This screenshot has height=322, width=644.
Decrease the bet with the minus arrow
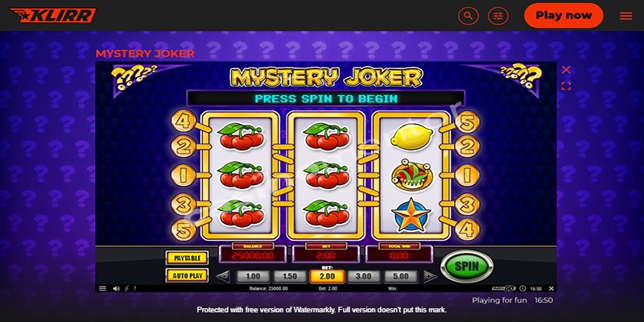click(223, 276)
